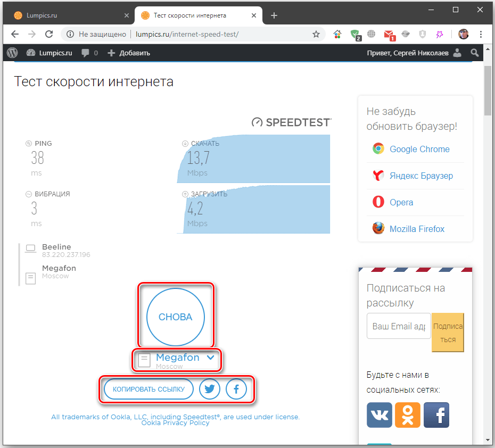Image resolution: width=495 pixels, height=448 pixels.
Task: Click the Facebook share icon below results
Action: click(236, 389)
